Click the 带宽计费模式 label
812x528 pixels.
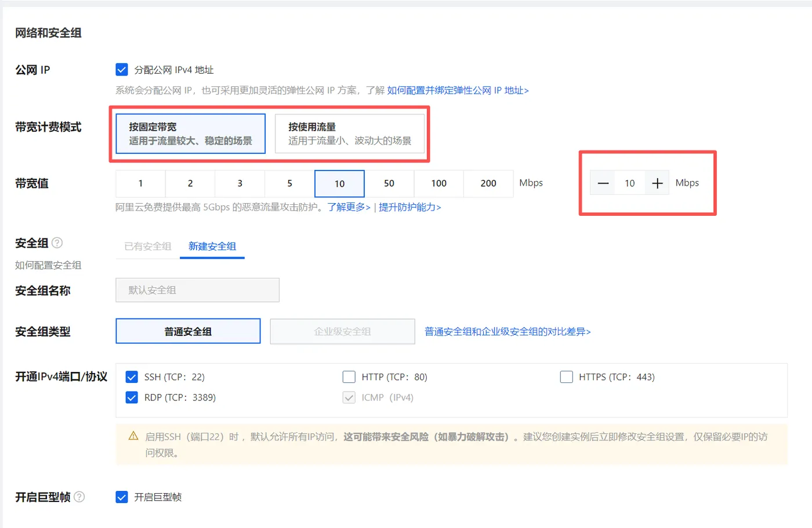(48, 127)
